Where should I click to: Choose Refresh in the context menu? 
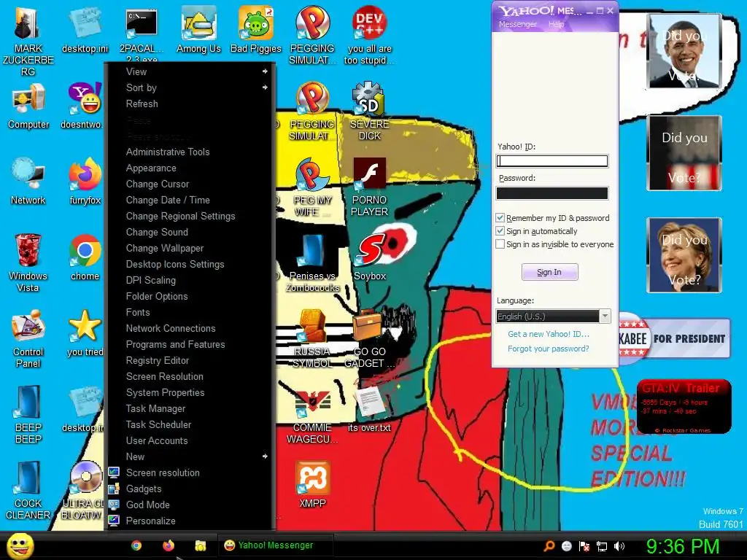(x=190, y=104)
